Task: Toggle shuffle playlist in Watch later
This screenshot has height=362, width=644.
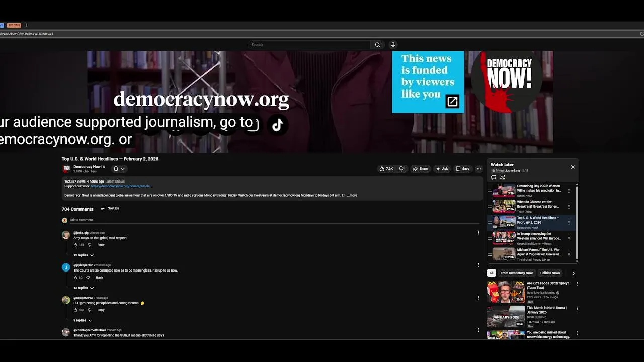Action: (x=502, y=177)
